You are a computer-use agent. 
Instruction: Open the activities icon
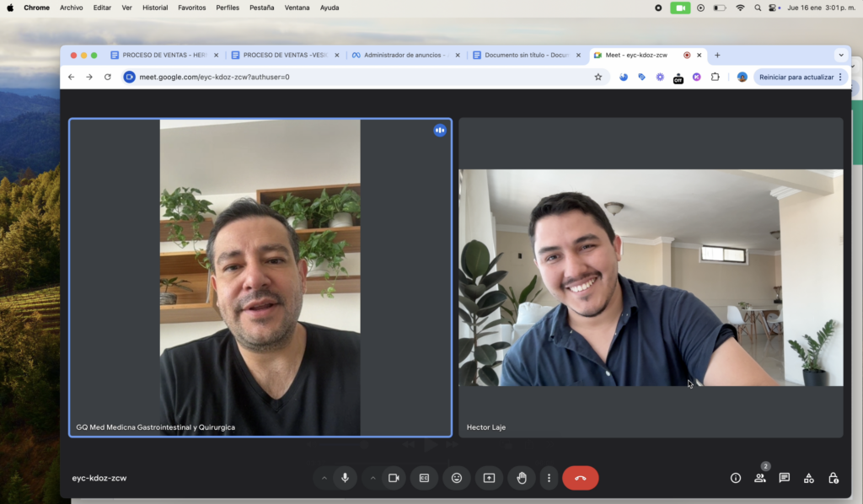809,478
